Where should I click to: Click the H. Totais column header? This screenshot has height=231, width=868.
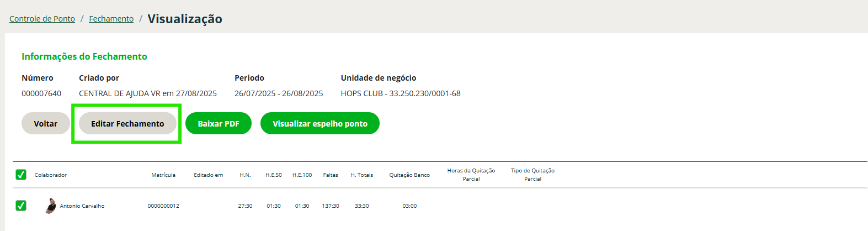click(362, 175)
